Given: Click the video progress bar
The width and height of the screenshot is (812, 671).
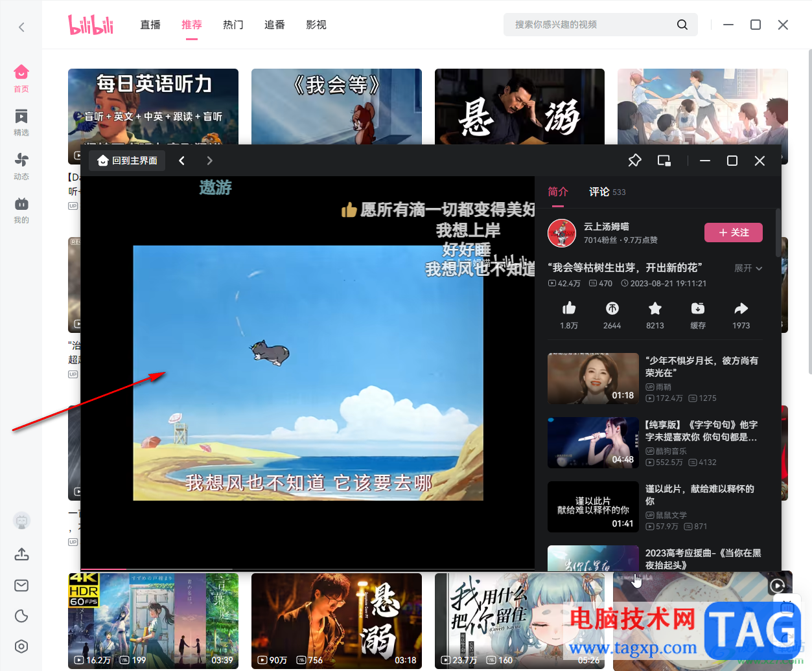Looking at the screenshot, I should pyautogui.click(x=307, y=569).
